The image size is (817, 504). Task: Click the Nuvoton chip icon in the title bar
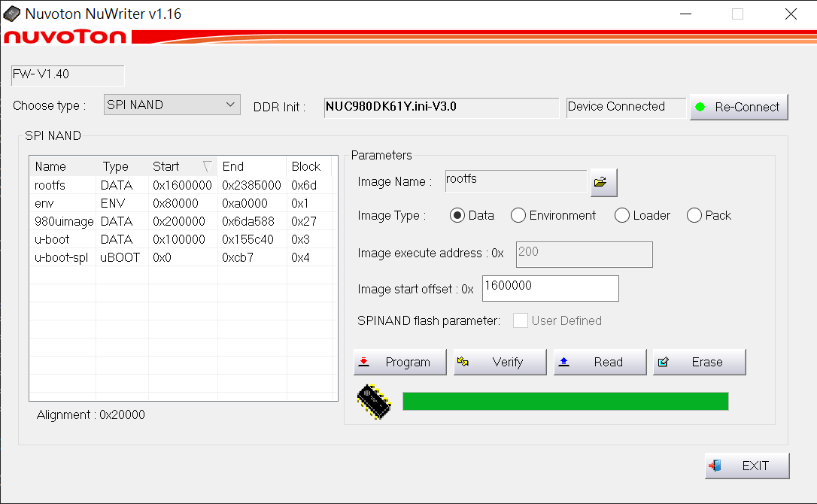pos(12,14)
